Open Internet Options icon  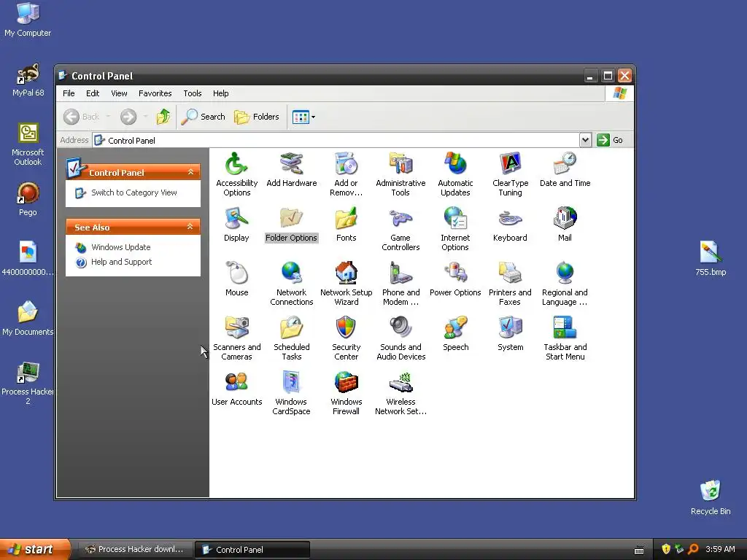pos(455,219)
